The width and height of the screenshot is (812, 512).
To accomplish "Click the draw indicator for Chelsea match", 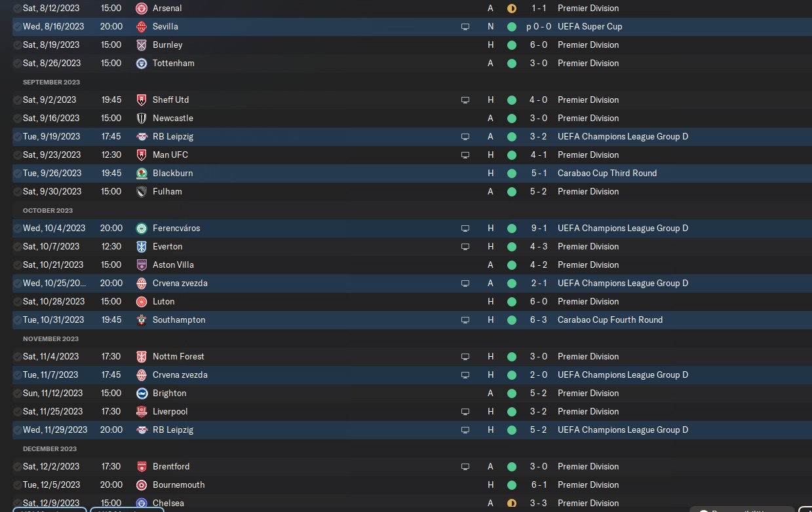I will (x=512, y=503).
